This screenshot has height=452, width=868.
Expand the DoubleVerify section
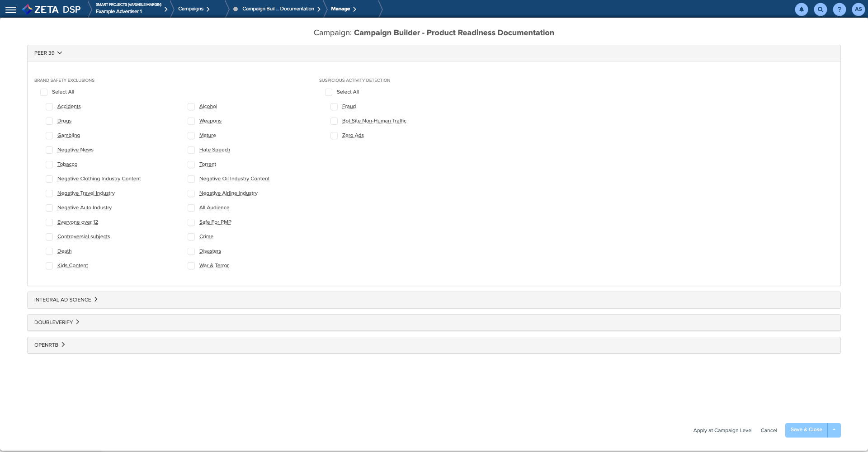pos(57,322)
